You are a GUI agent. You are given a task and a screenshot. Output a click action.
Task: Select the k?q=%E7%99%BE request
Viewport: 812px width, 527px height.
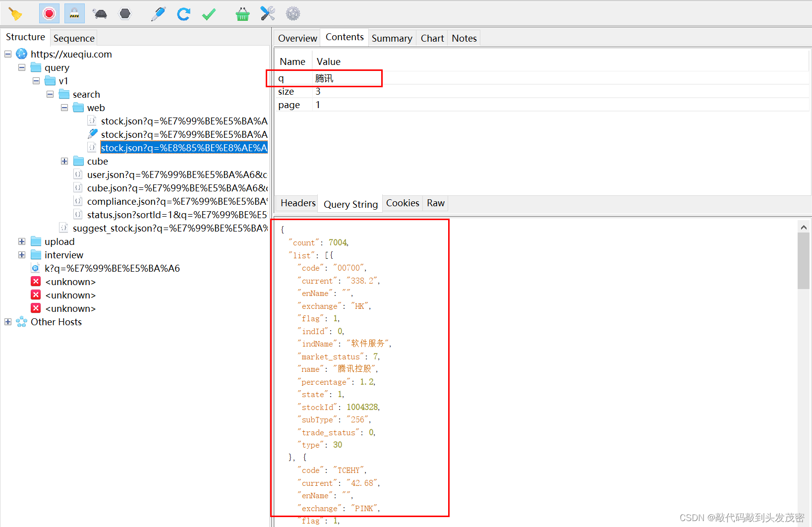pyautogui.click(x=112, y=268)
